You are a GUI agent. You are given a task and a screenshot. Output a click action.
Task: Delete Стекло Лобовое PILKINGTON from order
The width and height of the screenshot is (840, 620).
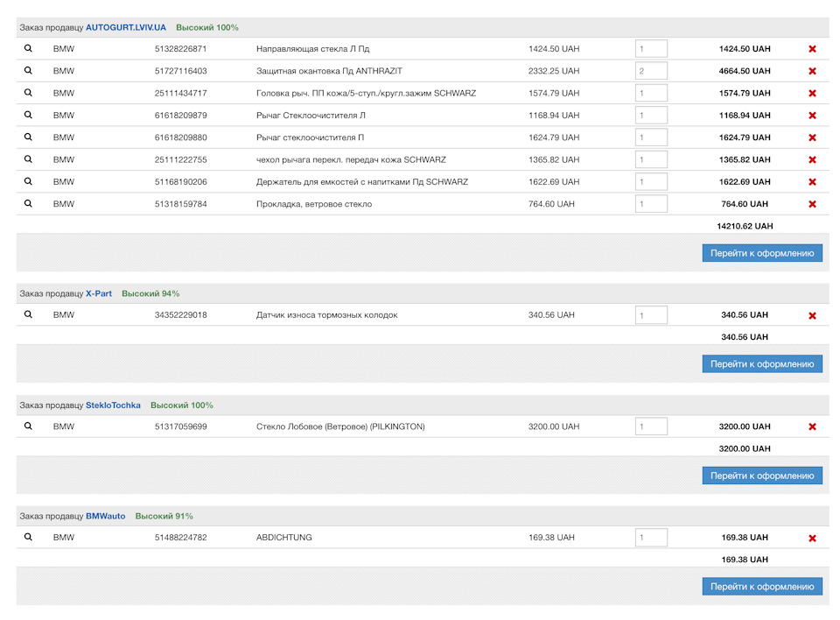tap(812, 427)
